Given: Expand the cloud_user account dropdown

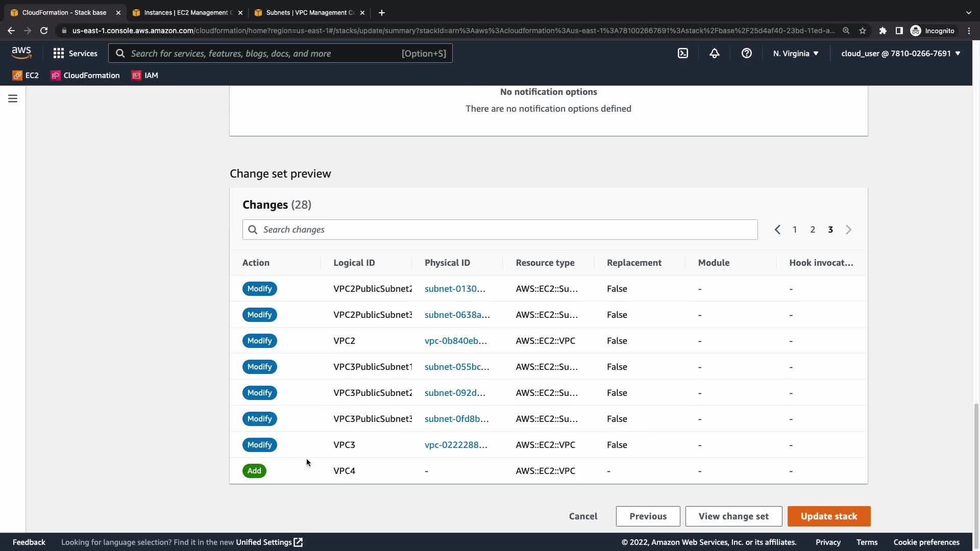Looking at the screenshot, I should [900, 53].
